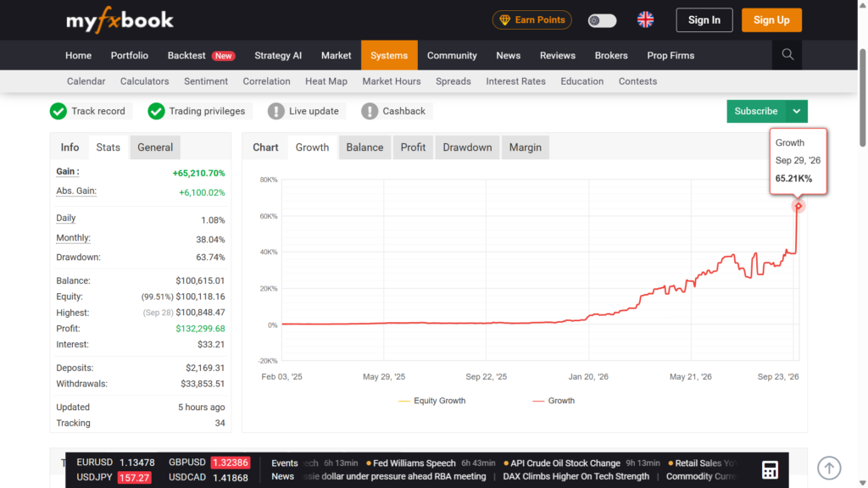
Task: Open the Interest Rates link
Action: pos(516,81)
